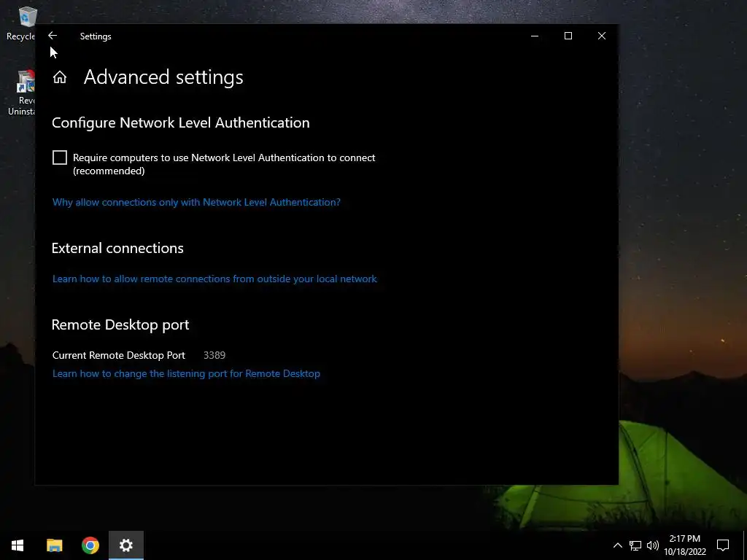This screenshot has height=560, width=747.
Task: Maximize the Settings window
Action: coord(568,36)
